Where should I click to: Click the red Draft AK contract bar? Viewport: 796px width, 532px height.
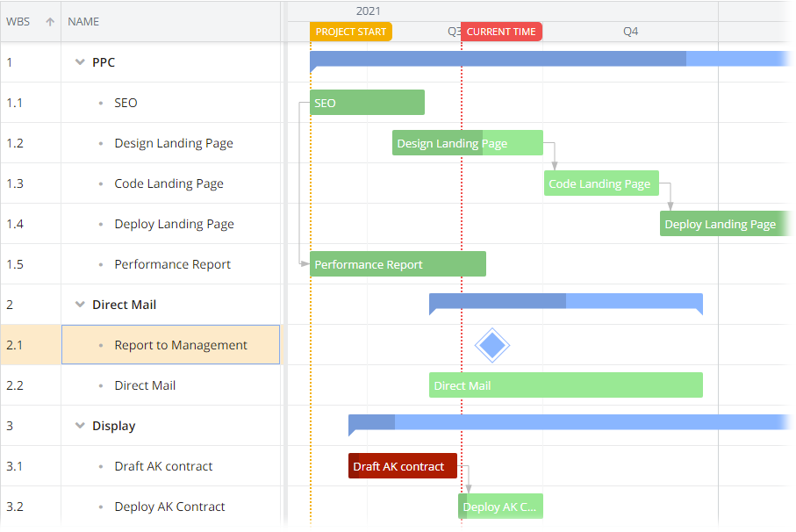(402, 466)
